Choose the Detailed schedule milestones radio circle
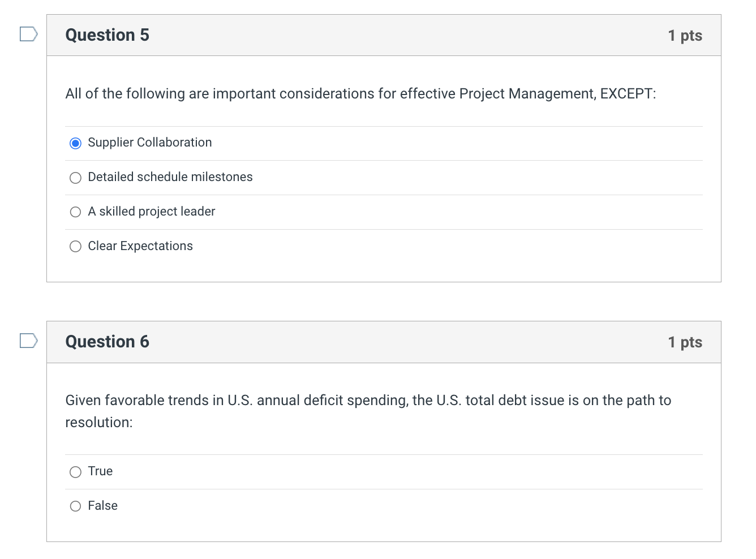 75,178
